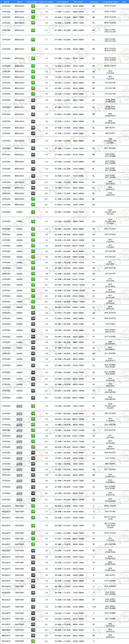This screenshot has width=129, height=644.
Task: Click diesel ON icon in Partner 02.2006 -> 12.2013 row
Action: [x=33, y=563]
